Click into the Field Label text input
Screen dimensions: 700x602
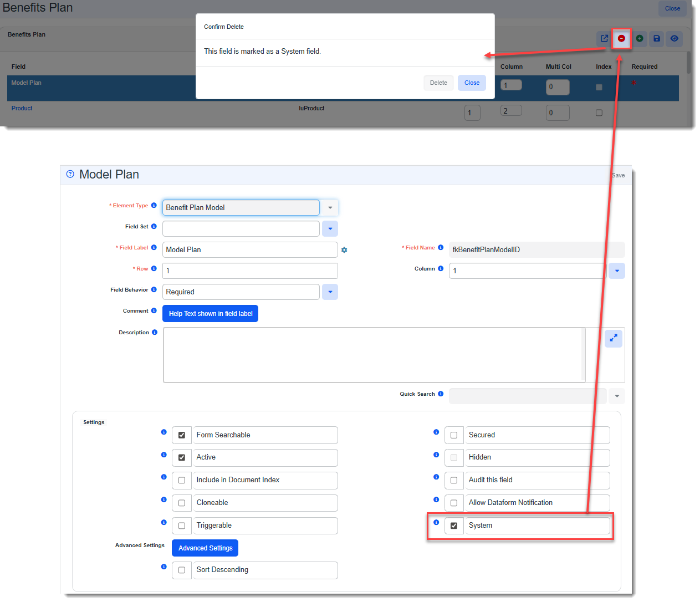tap(249, 250)
